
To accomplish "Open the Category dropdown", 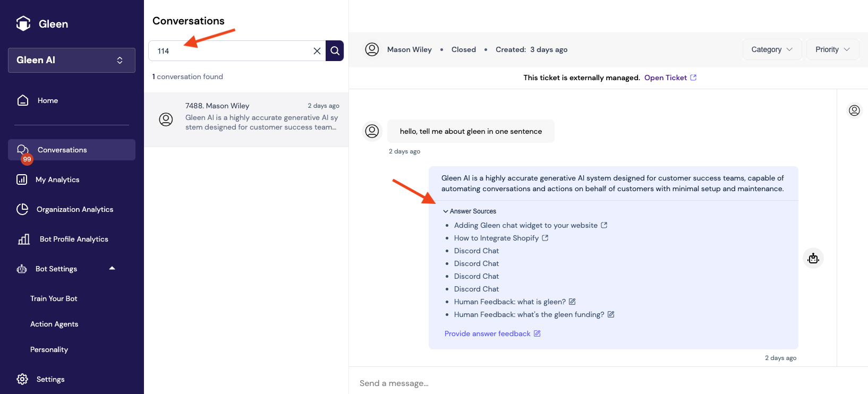I will click(772, 49).
